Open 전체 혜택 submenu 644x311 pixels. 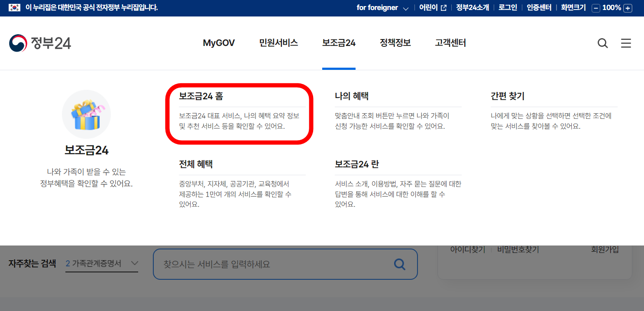coord(196,164)
